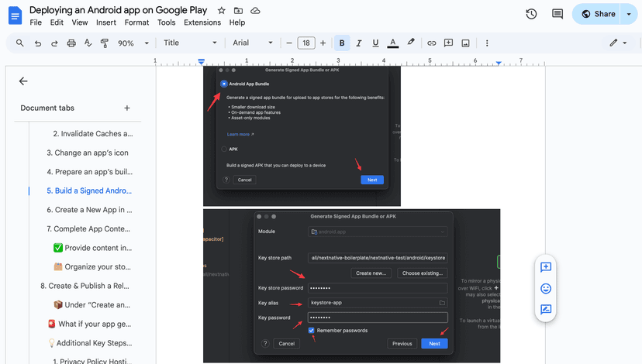Decrease the font size
This screenshot has height=364, width=642.
pos(289,43)
